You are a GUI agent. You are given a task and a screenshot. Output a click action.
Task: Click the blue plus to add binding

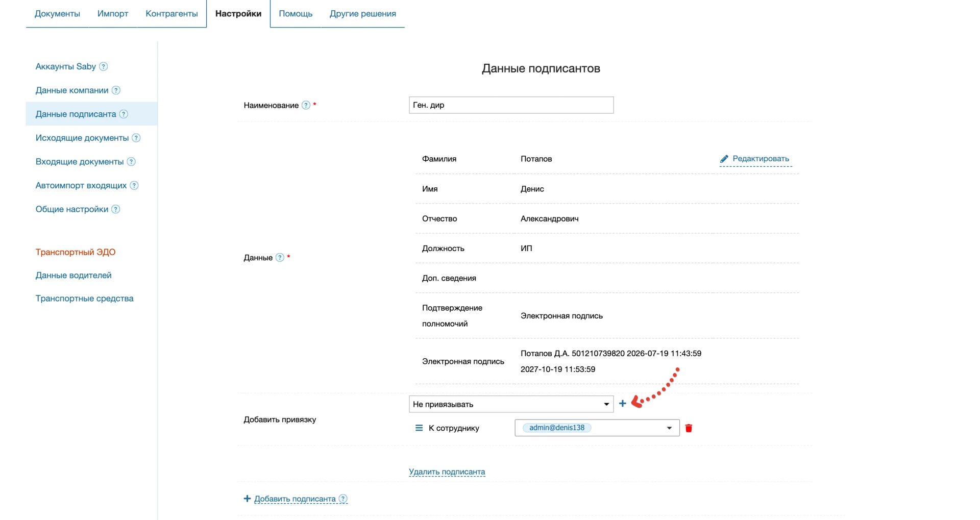click(x=623, y=404)
